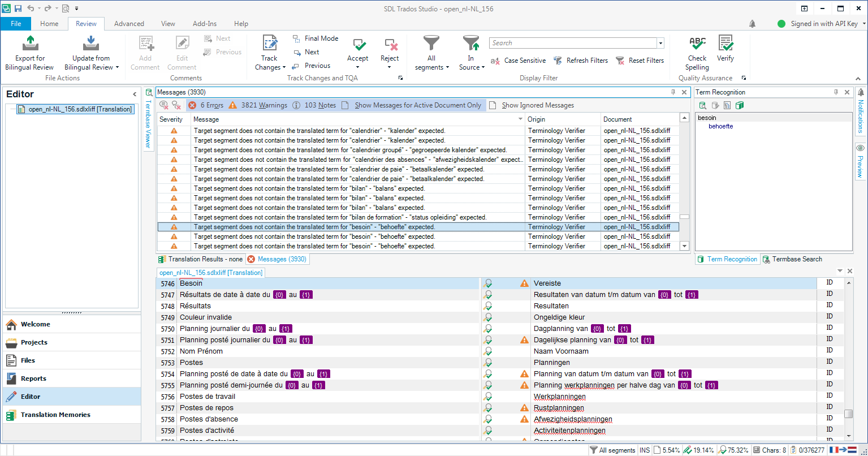Viewport: 868px width, 456px height.
Task: Open the display filter Search dropdown arrow
Action: [660, 43]
